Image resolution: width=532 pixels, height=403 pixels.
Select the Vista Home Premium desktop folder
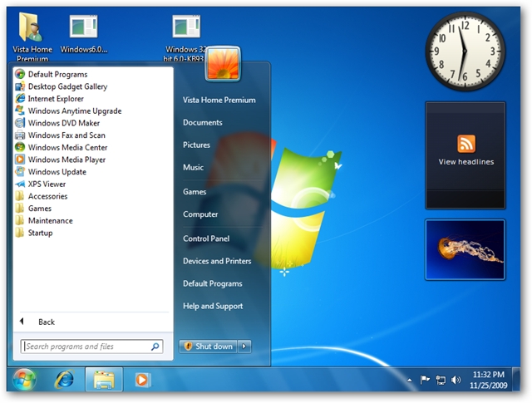tap(32, 37)
